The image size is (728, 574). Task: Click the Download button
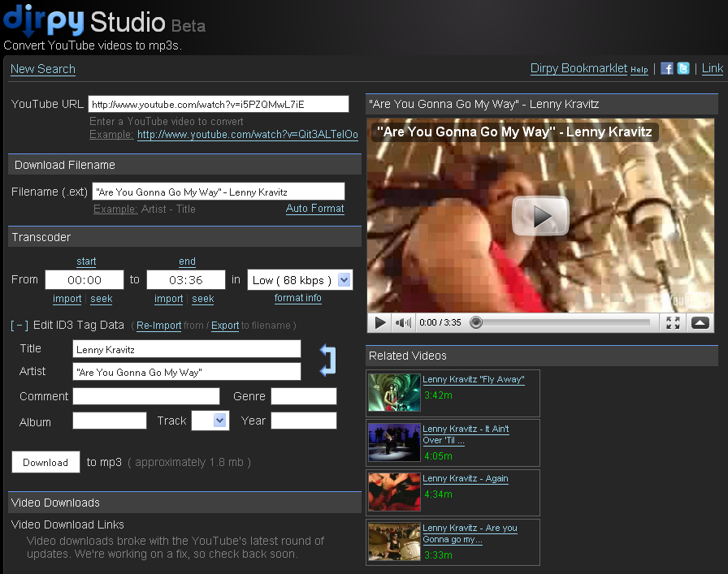point(45,462)
